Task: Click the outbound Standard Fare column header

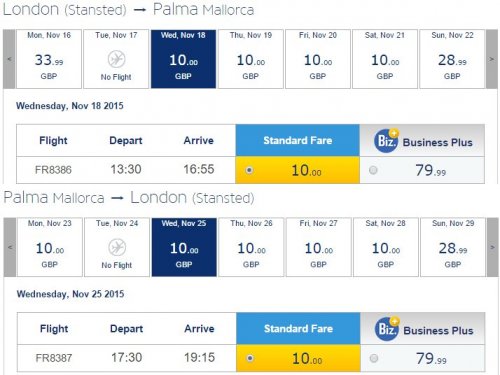Action: click(297, 140)
